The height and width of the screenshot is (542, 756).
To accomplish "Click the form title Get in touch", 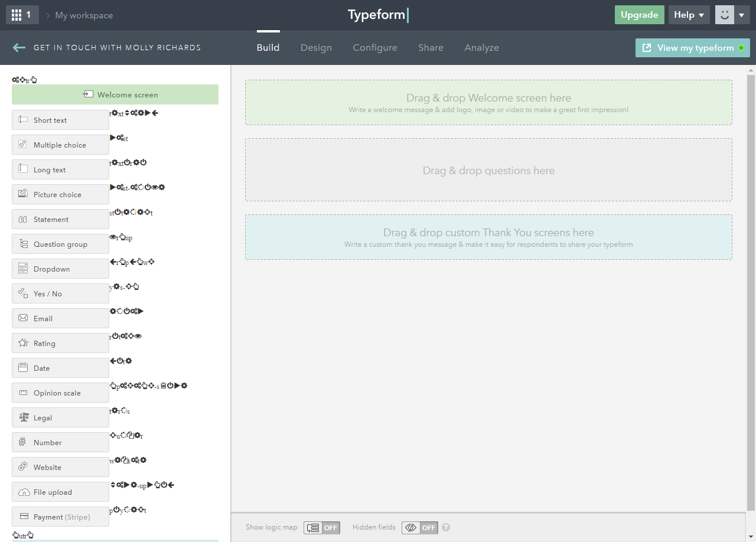I will tap(117, 48).
